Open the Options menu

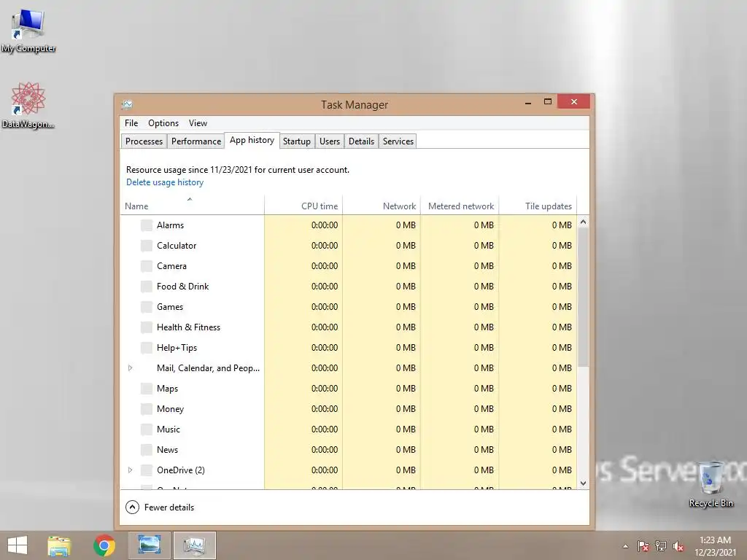click(163, 123)
